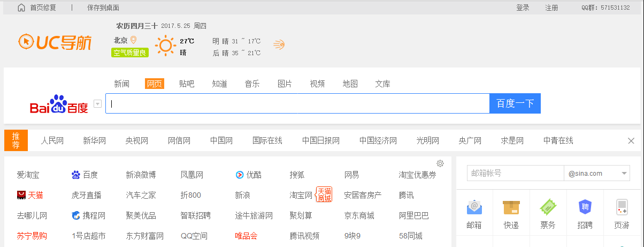Focus the Baidu search text box
The width and height of the screenshot is (644, 247).
297,103
